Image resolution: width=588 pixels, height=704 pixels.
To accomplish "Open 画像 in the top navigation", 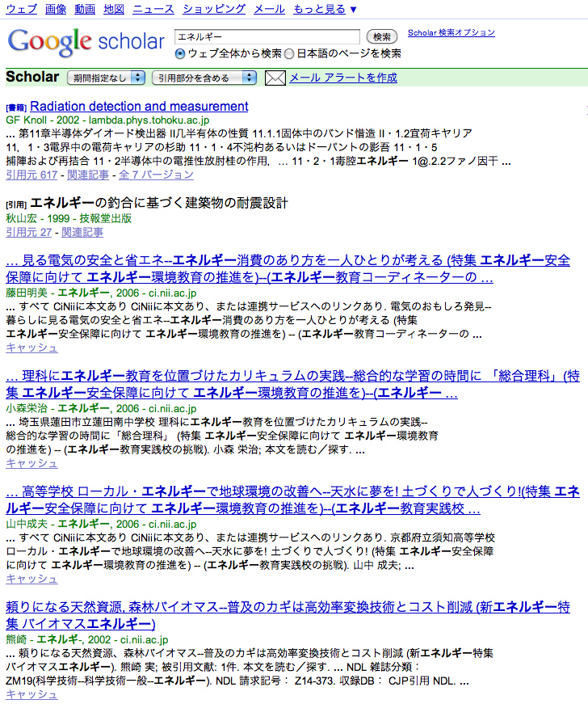I will coord(56,9).
